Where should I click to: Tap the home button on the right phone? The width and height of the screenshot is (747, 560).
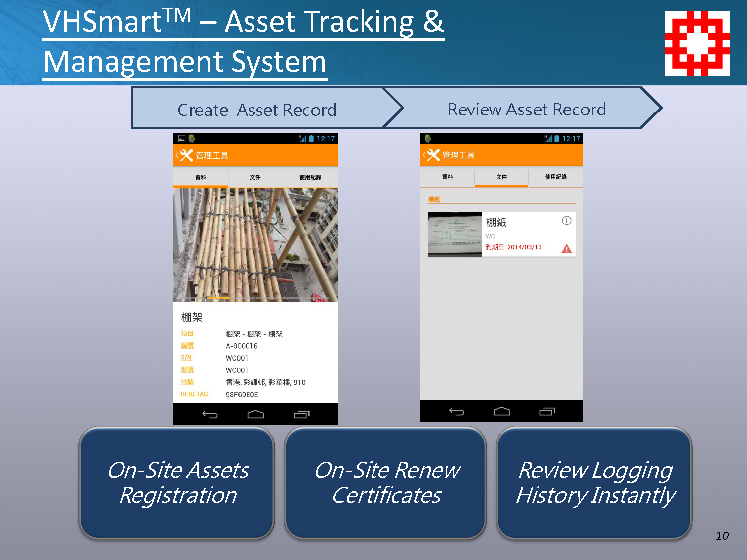(501, 411)
